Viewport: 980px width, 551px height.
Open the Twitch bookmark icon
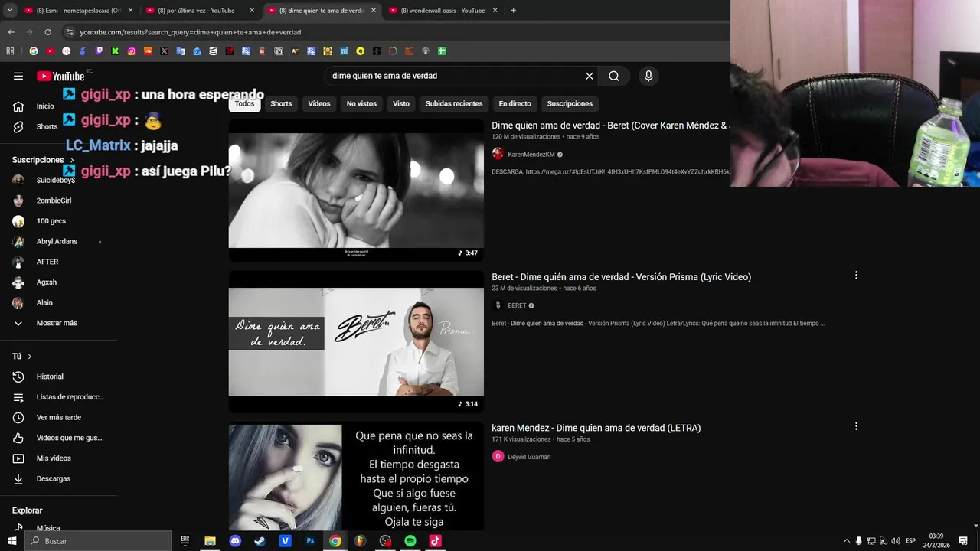(x=99, y=51)
